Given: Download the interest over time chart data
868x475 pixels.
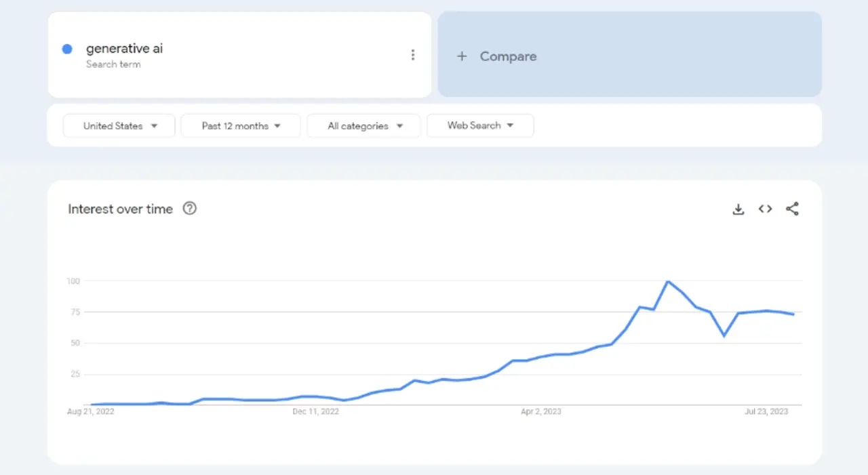Looking at the screenshot, I should coord(738,209).
